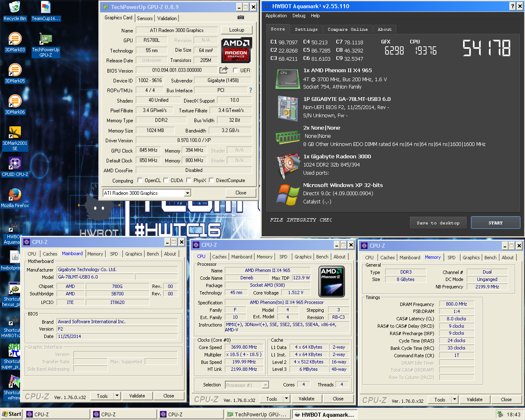The height and width of the screenshot is (420, 525).
Task: Click the system tray network icon
Action: tap(500, 414)
